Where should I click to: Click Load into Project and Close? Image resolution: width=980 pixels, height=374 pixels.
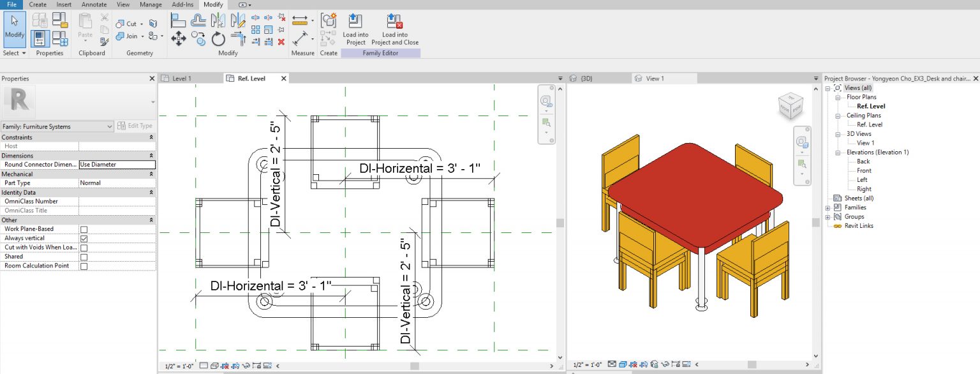click(395, 30)
